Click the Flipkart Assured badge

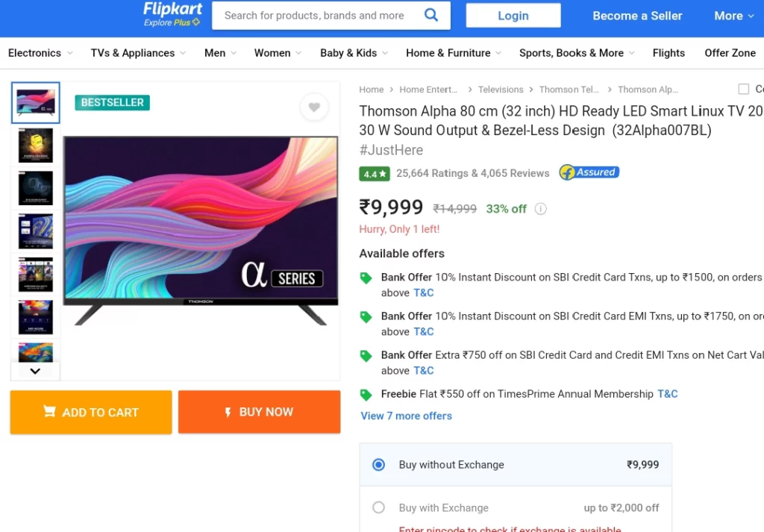[589, 172]
